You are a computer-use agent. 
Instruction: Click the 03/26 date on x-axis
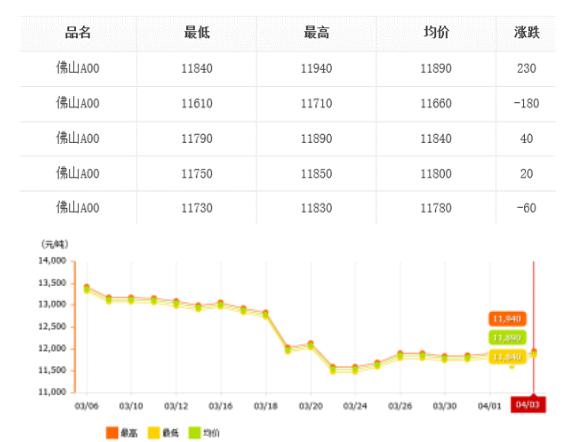tap(400, 406)
